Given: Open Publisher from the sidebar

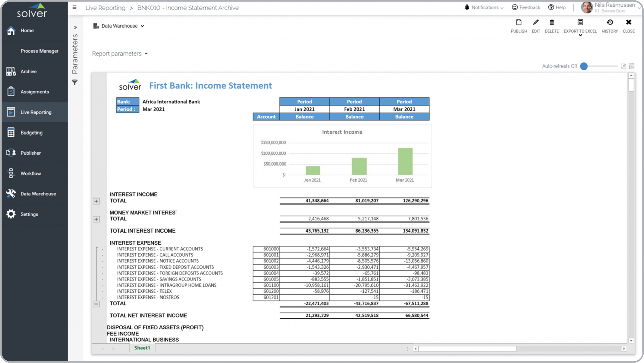Looking at the screenshot, I should (x=30, y=153).
